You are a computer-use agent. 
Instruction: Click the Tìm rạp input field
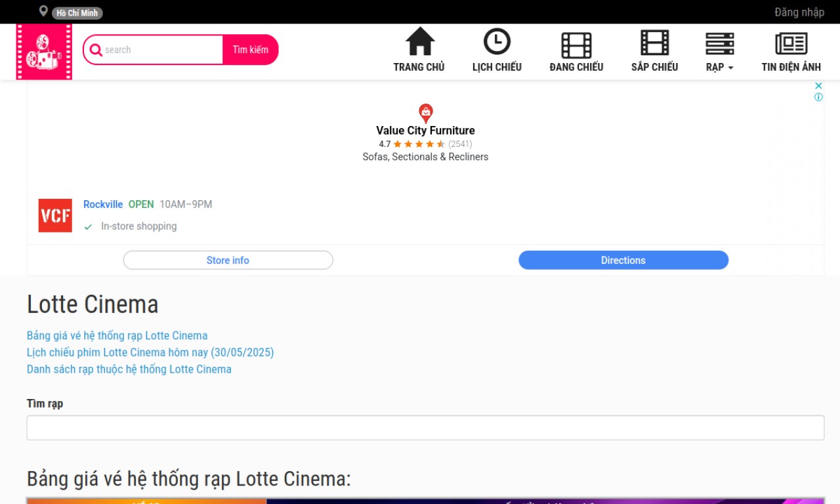[425, 428]
